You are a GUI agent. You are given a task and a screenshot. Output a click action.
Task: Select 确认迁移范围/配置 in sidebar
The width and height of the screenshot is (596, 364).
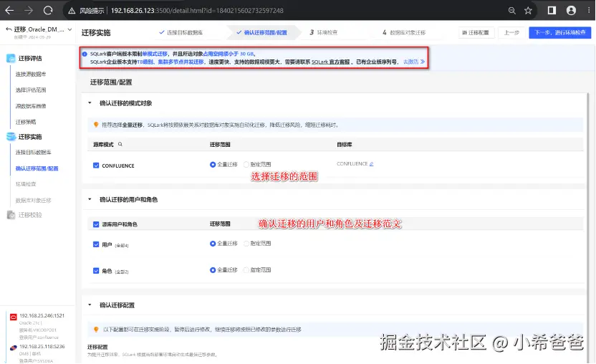coord(37,168)
